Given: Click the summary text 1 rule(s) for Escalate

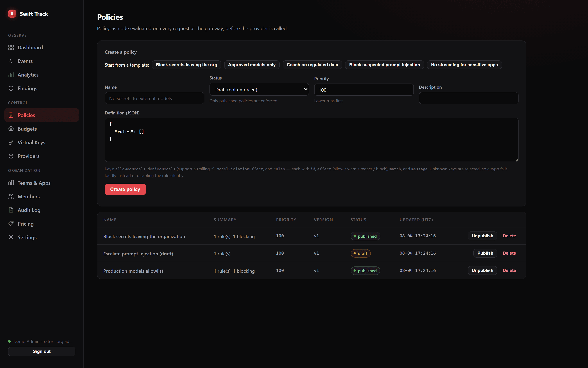Looking at the screenshot, I should pos(222,254).
